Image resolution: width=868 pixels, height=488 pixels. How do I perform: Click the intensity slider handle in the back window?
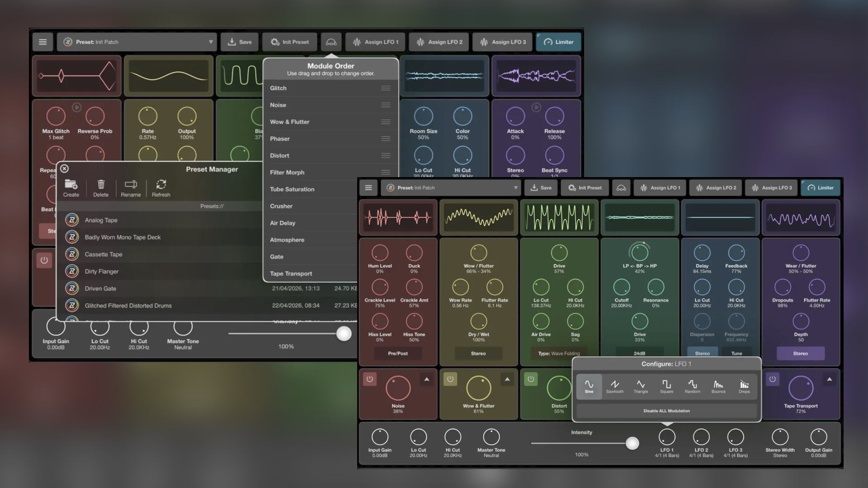[344, 334]
